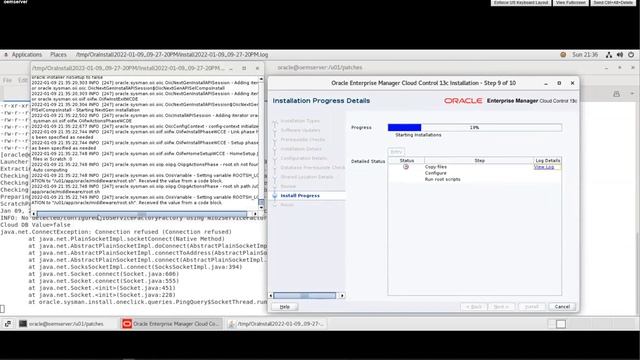Click the Oracle installer window title bar
Viewport: 640px width, 360px height.
(x=423, y=83)
